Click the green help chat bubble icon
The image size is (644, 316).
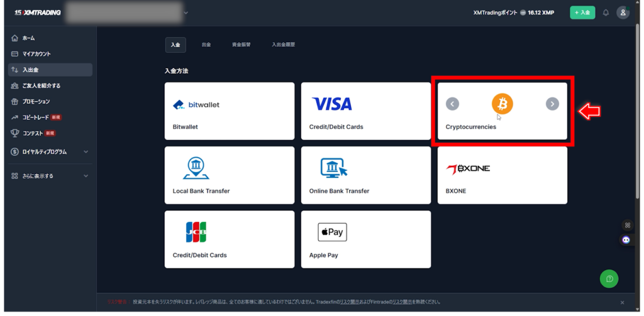coord(609,278)
